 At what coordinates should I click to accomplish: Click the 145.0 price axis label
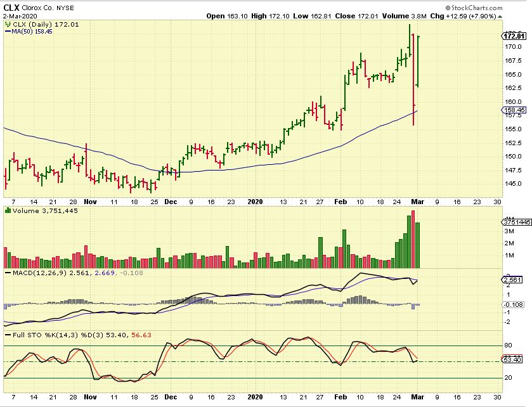[x=514, y=183]
